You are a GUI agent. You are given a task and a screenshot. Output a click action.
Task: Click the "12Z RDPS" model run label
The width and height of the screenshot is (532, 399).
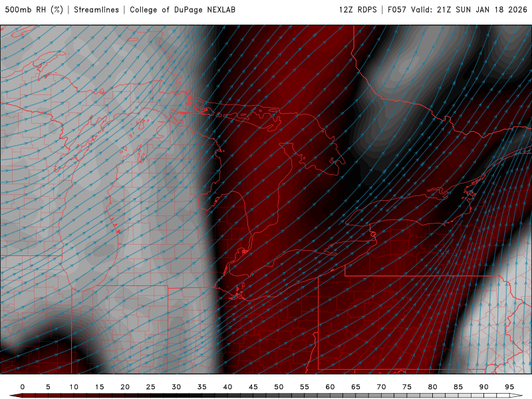[x=358, y=9]
